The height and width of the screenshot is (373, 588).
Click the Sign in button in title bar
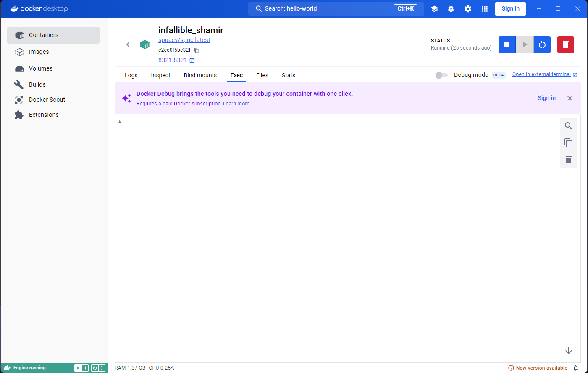point(510,8)
